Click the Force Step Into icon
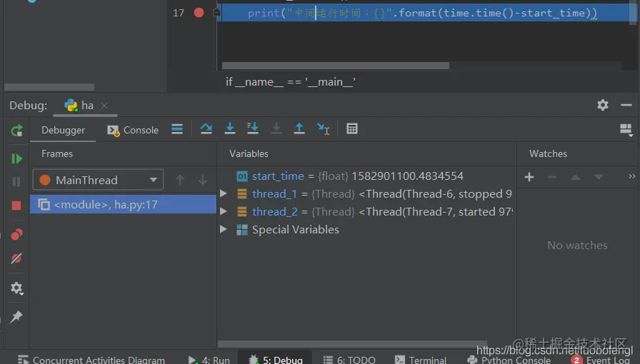The height and width of the screenshot is (364, 640). [x=276, y=129]
